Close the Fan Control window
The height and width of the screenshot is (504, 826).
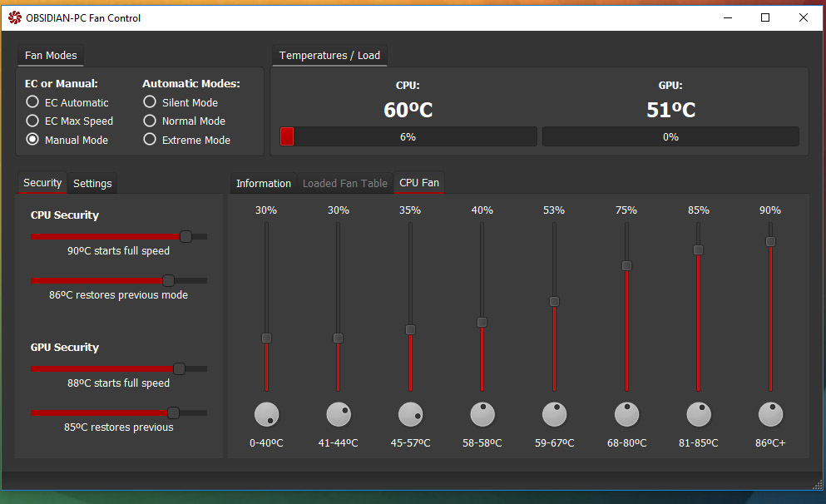click(x=804, y=18)
